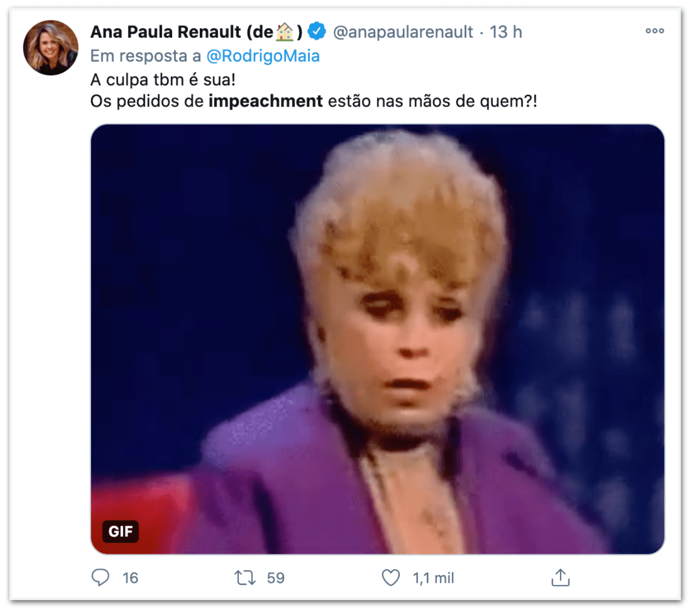Image resolution: width=695 pixels, height=616 pixels.
Task: Click the 13 h timestamp
Action: 506,32
